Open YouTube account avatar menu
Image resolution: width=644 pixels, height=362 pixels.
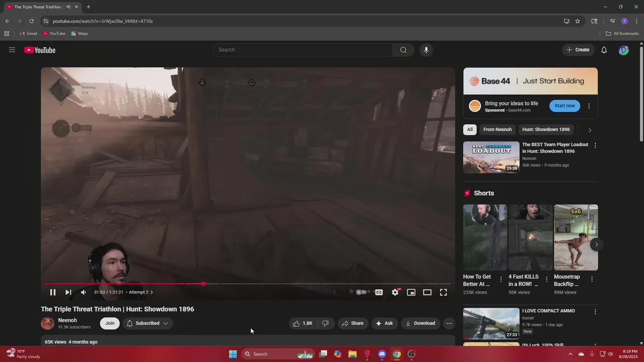623,50
